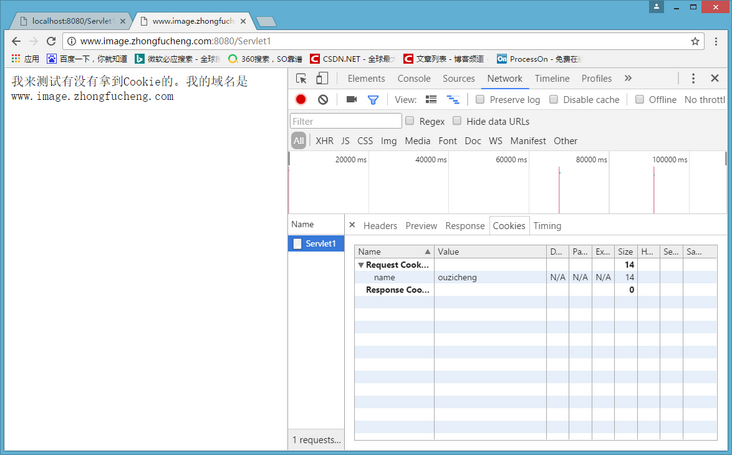
Task: Click the network Filter text field
Action: 345,121
